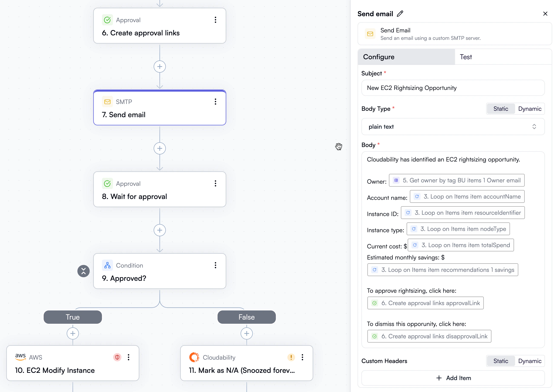Open three-dot menu on Create approval links step

click(x=215, y=20)
